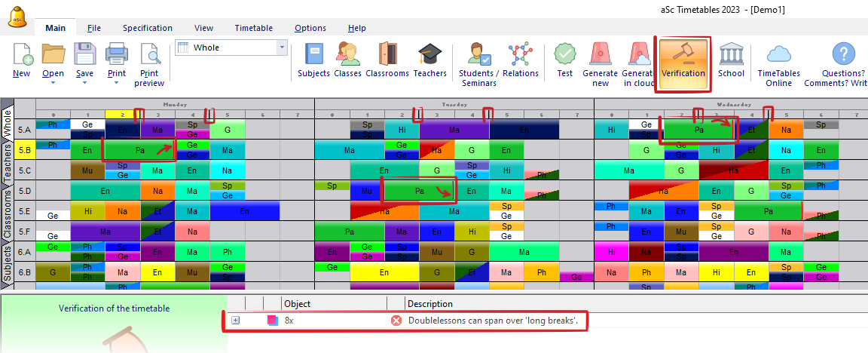The width and height of the screenshot is (868, 353).
Task: Select class row 5.C
Action: point(24,170)
